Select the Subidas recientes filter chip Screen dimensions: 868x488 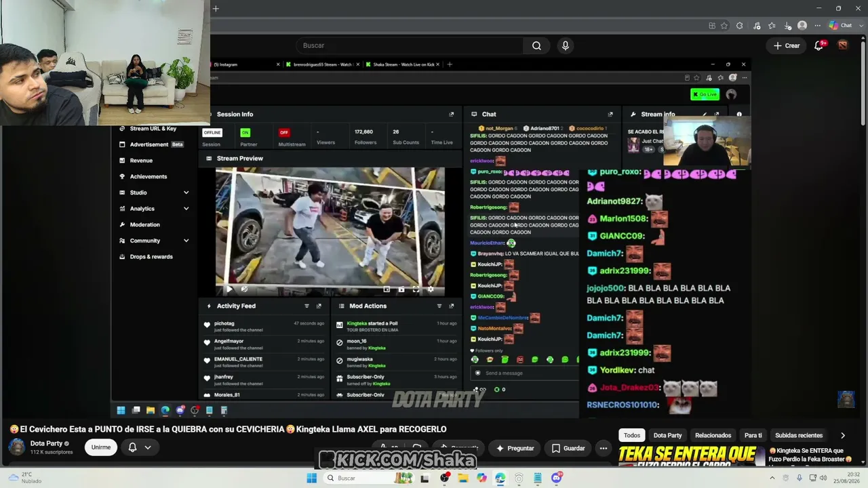click(799, 436)
